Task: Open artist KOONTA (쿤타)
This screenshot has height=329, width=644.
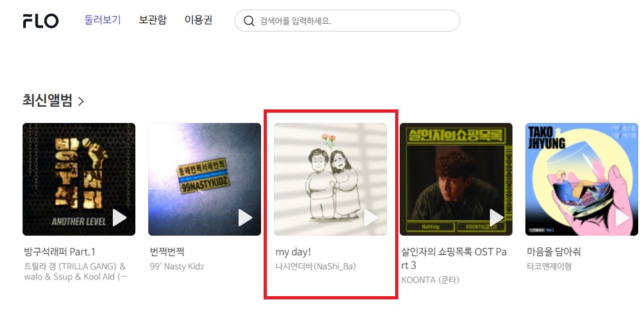Action: point(431,280)
